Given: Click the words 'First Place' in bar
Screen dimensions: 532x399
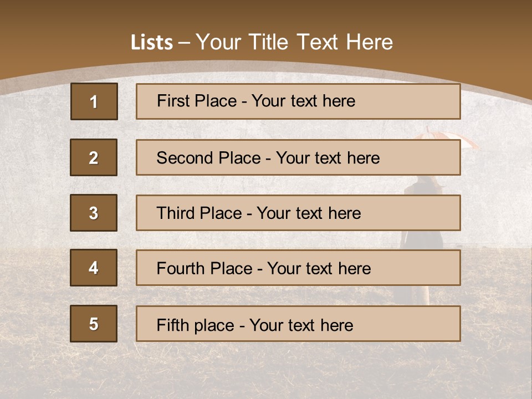Looking at the screenshot, I should [x=197, y=101].
